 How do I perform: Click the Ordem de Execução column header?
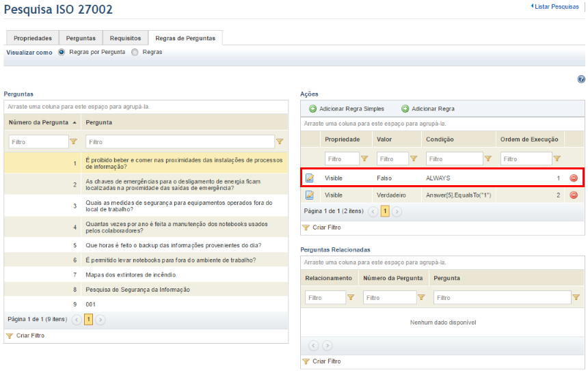[531, 139]
